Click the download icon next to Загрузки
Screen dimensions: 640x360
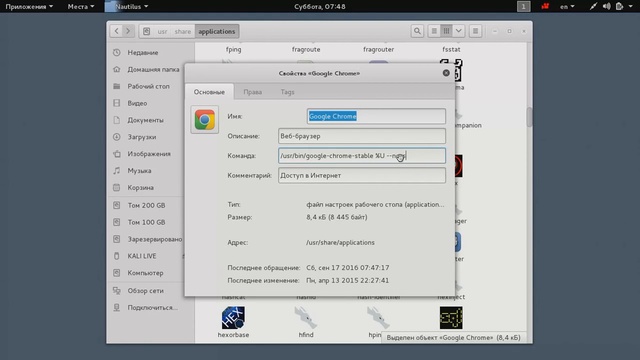coord(117,137)
